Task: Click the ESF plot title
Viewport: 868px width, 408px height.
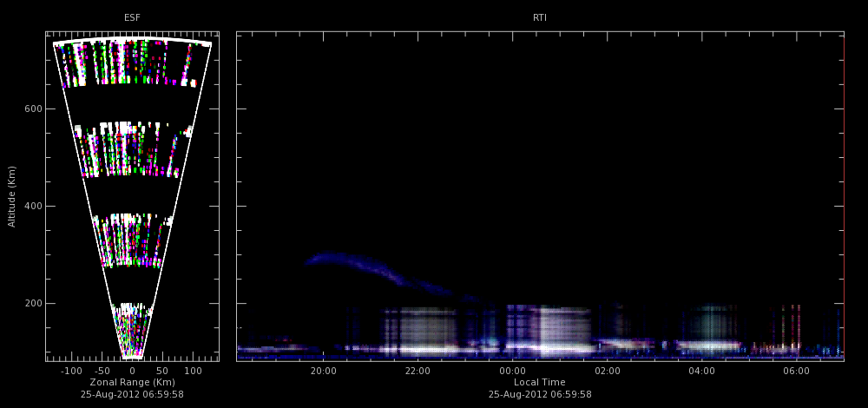Action: pos(132,18)
